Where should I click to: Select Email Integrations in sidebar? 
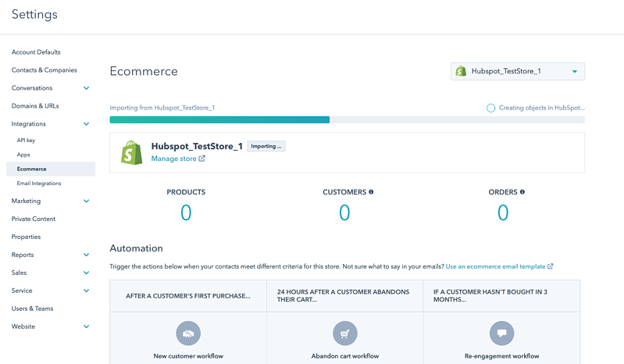(x=39, y=184)
